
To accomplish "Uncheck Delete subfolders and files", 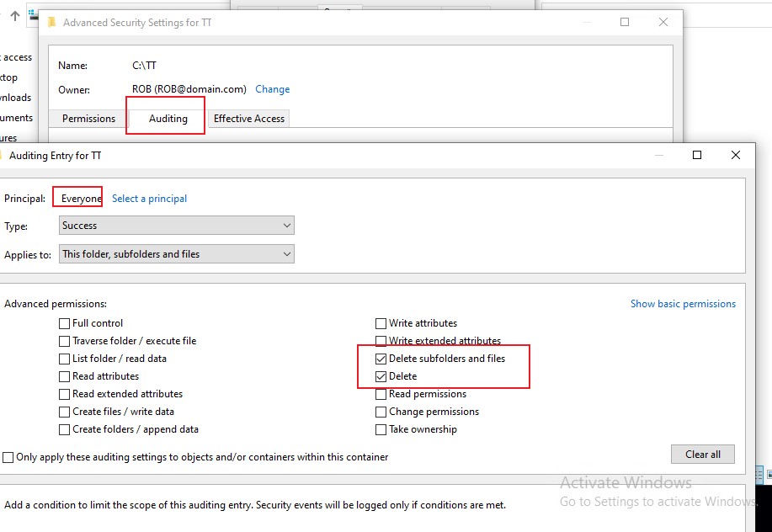I will point(381,359).
